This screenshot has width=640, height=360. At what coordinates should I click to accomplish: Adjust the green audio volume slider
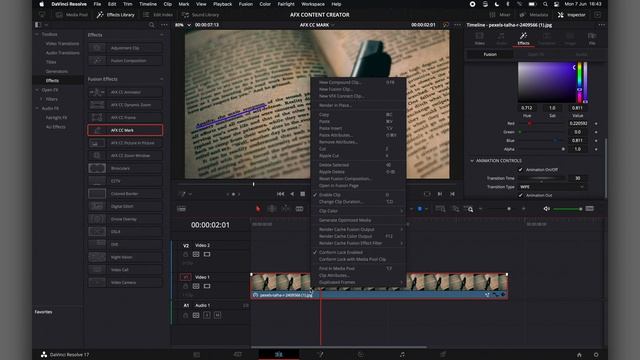(x=567, y=209)
